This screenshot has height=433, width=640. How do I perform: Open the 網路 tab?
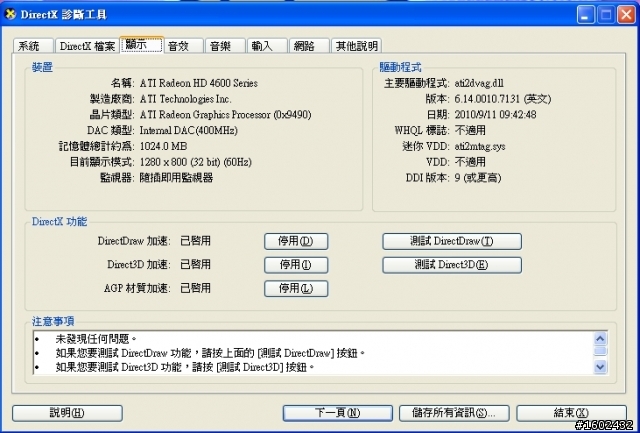[x=309, y=46]
